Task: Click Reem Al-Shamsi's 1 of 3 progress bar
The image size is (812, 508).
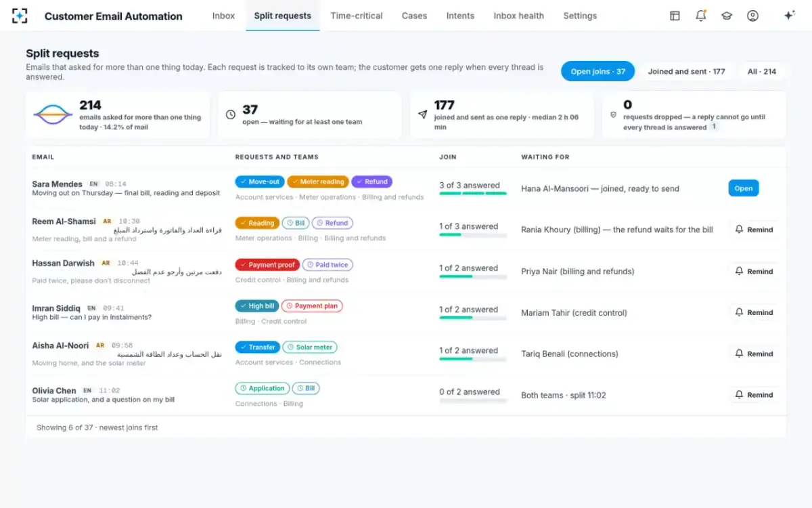Action: coord(473,235)
